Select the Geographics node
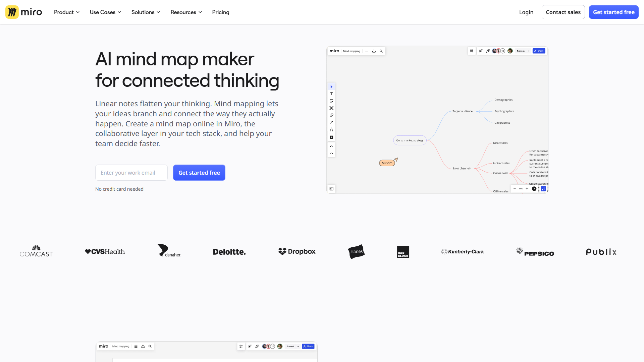 click(x=502, y=123)
